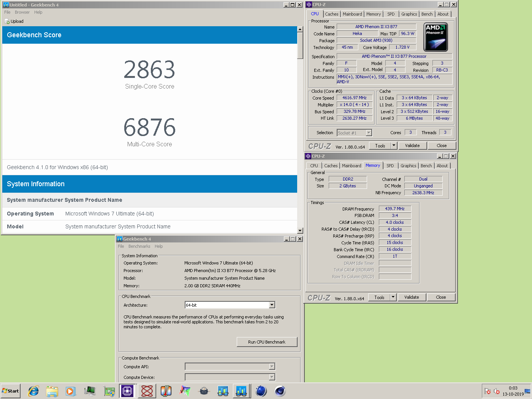Switch to Mainboard tab in upper CPU-Z

coord(352,14)
